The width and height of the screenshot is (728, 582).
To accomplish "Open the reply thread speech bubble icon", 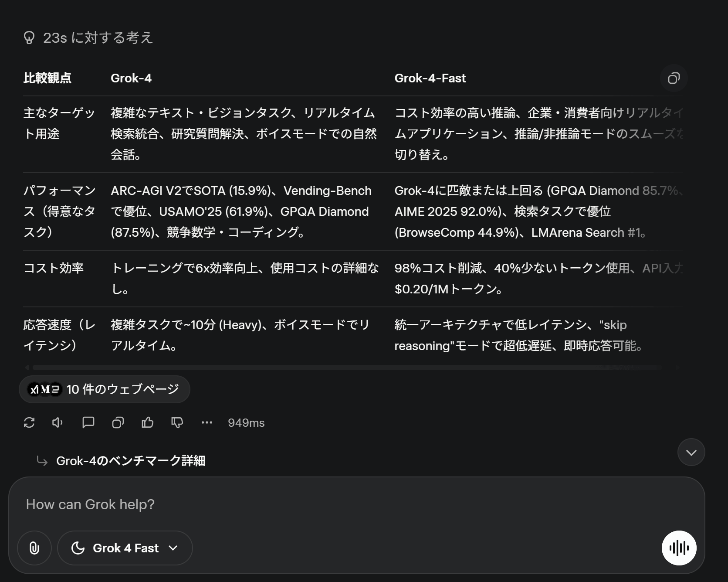I will pyautogui.click(x=88, y=422).
